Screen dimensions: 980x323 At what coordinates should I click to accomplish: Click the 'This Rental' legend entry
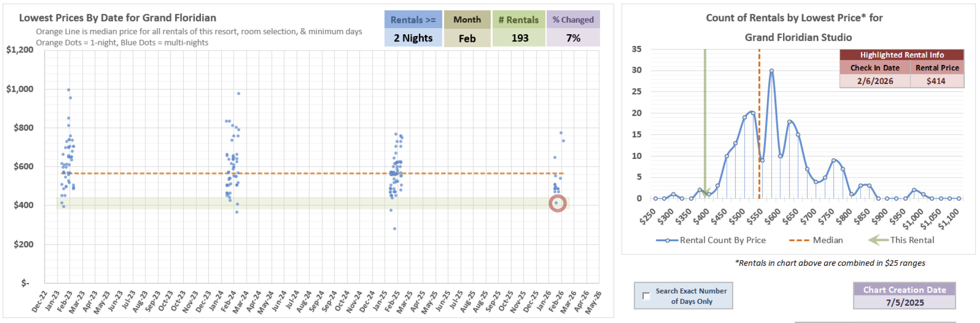[x=902, y=240]
